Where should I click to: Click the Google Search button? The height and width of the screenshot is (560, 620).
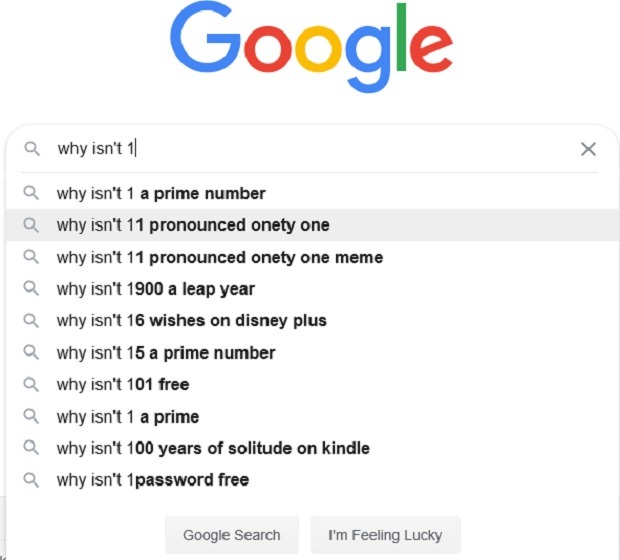pos(232,535)
